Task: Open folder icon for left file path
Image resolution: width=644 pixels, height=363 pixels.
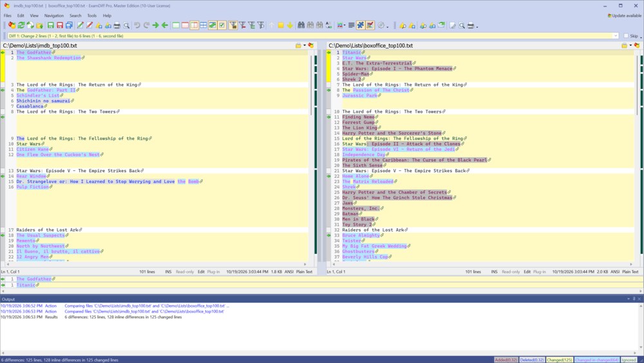Action: tap(298, 46)
